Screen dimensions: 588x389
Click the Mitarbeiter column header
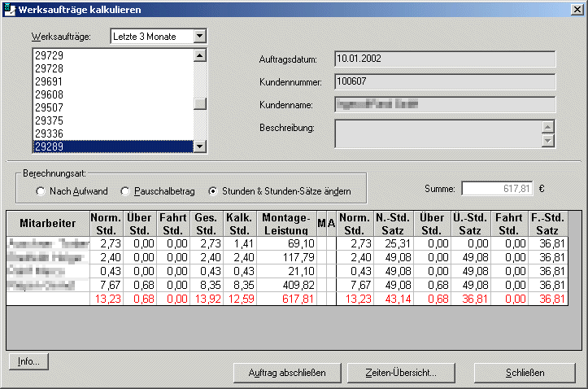coord(47,223)
